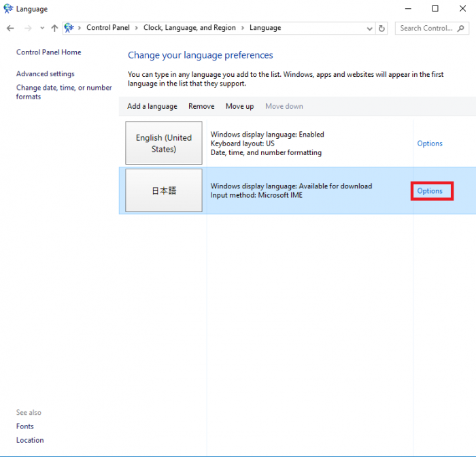Open Options for English (United States)
This screenshot has width=476, height=457.
click(430, 143)
